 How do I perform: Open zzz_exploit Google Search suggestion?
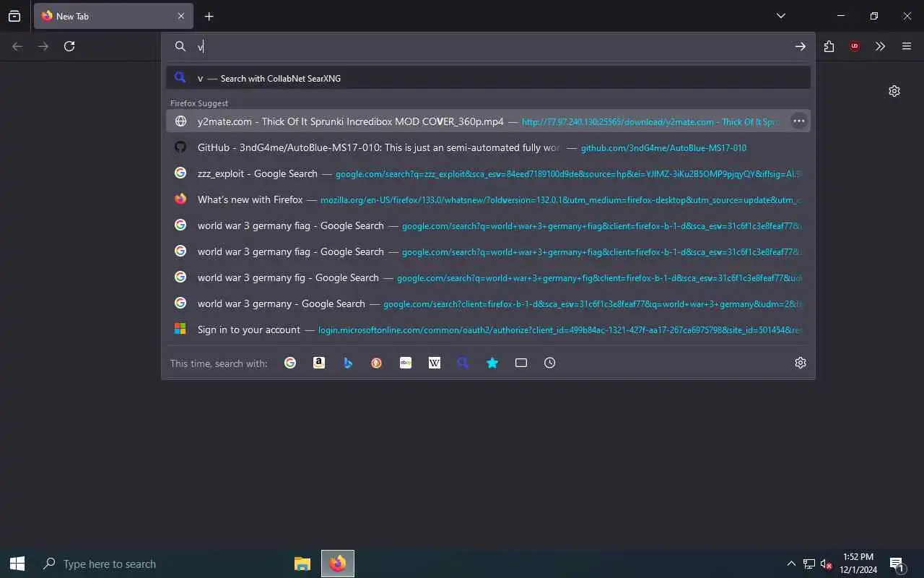(x=488, y=173)
